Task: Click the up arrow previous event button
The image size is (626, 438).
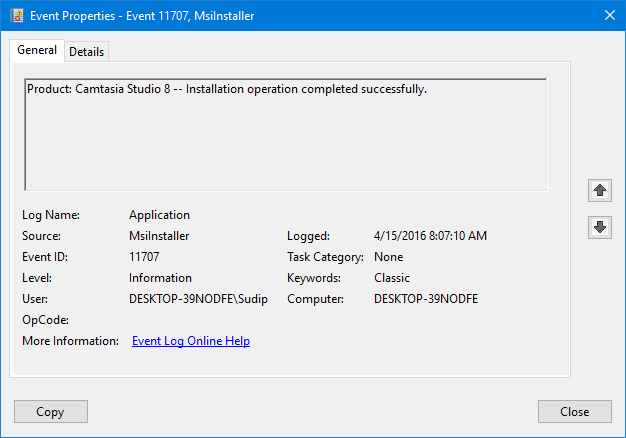Action: tap(600, 190)
